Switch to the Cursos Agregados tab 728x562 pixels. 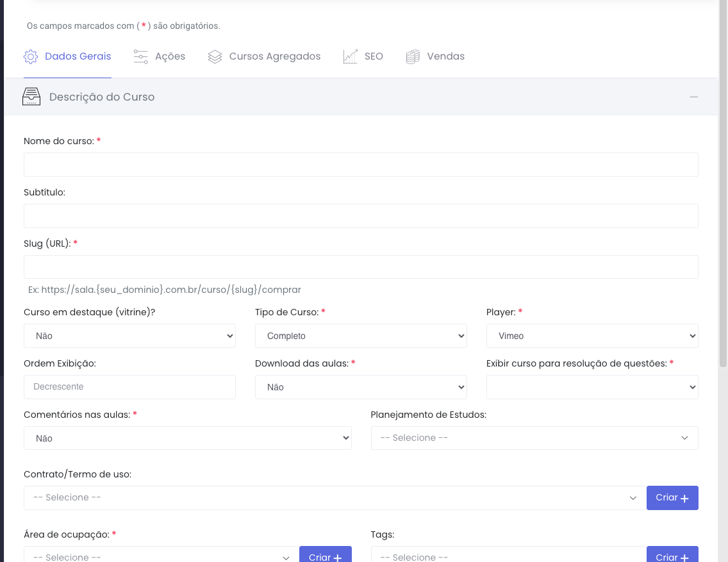click(x=274, y=56)
